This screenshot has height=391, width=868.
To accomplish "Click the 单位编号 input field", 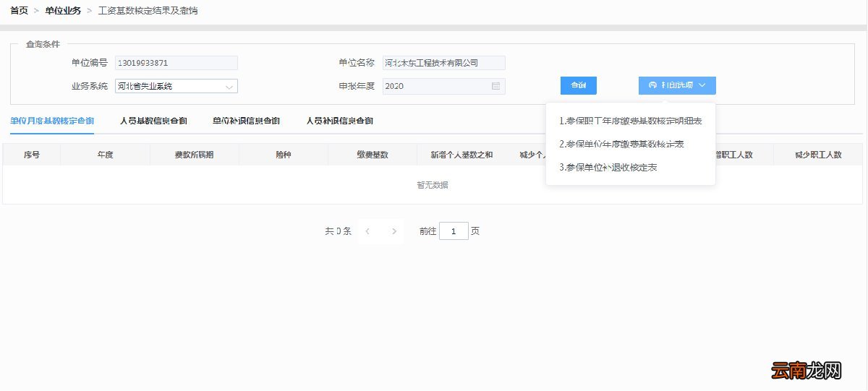I will [x=176, y=63].
